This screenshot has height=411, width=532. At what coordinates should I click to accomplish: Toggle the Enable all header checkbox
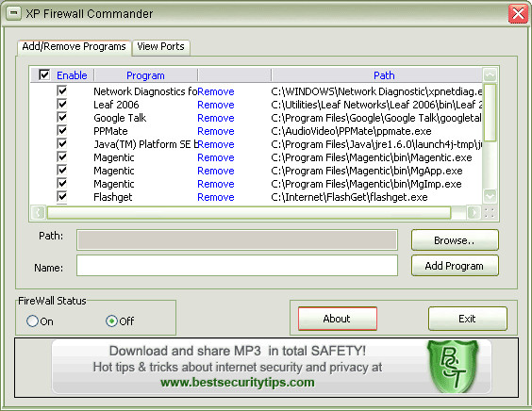click(44, 74)
